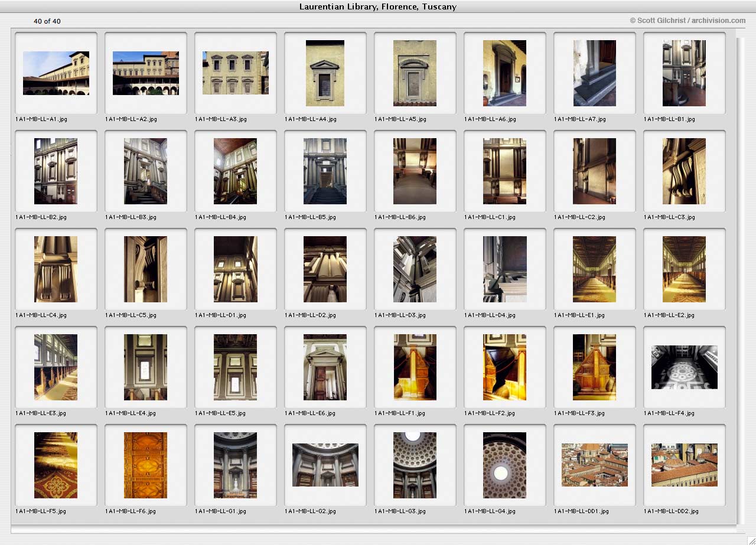Click the "40 of 40" counter text
Screen dimensions: 756x545
[x=47, y=21]
